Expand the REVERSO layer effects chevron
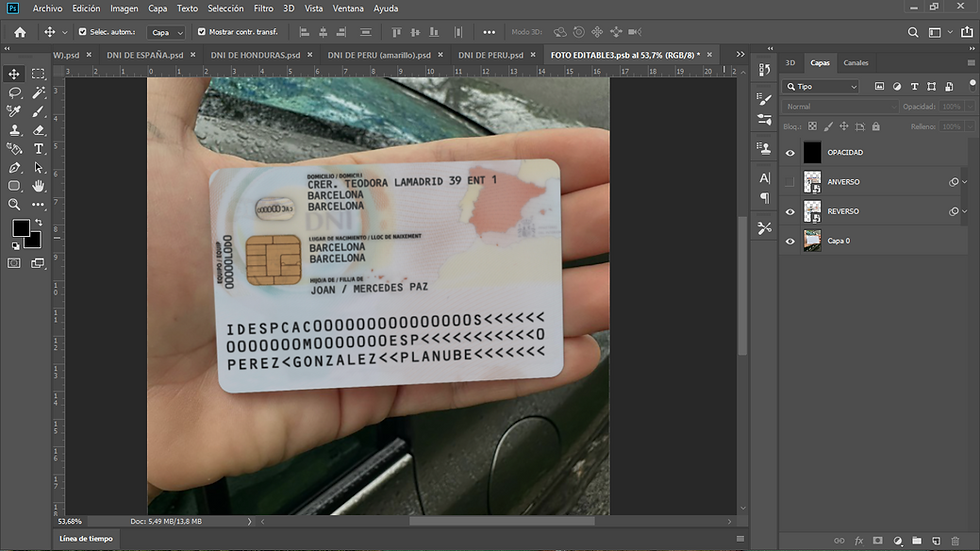Screen dimensions: 980x551 964,211
